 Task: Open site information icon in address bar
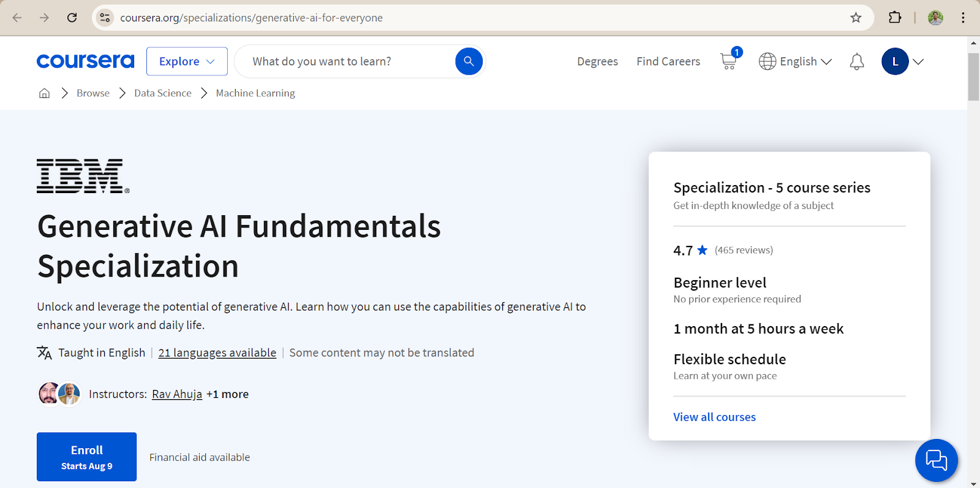[105, 18]
